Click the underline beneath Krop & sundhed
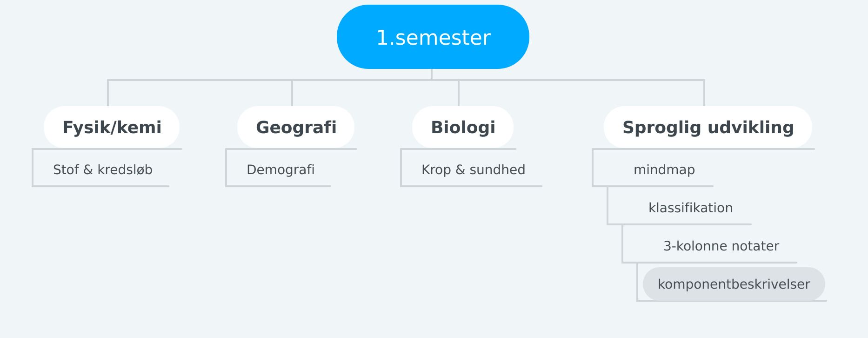868x338 pixels. 472,186
